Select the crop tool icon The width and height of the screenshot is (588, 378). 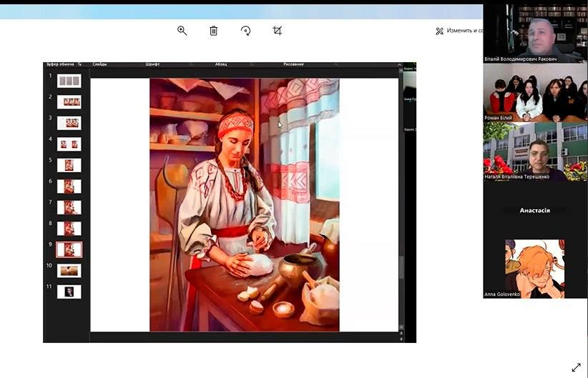[277, 31]
